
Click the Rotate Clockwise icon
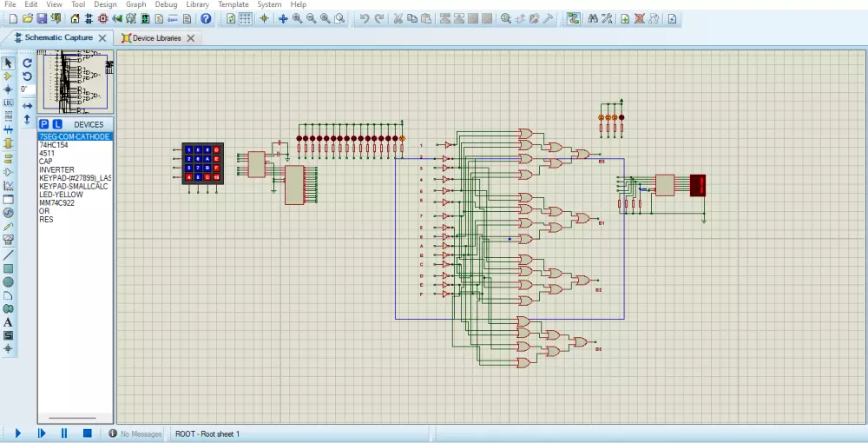coord(27,63)
